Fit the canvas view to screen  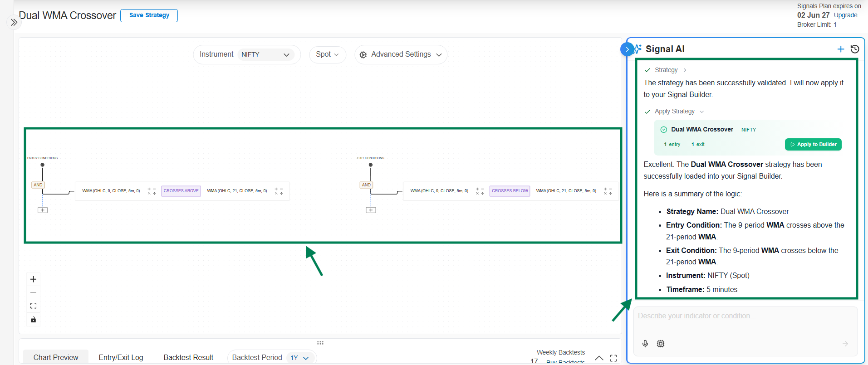33,306
